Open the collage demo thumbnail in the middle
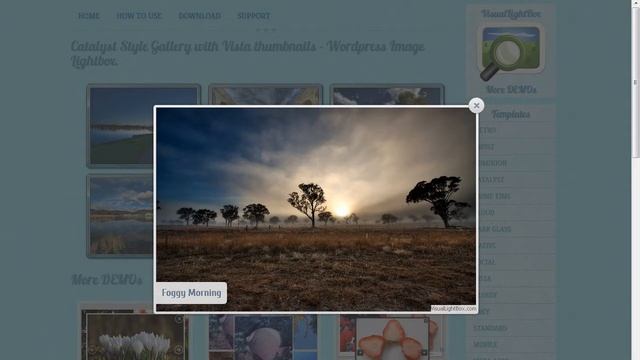This screenshot has width=640, height=360. (x=263, y=337)
